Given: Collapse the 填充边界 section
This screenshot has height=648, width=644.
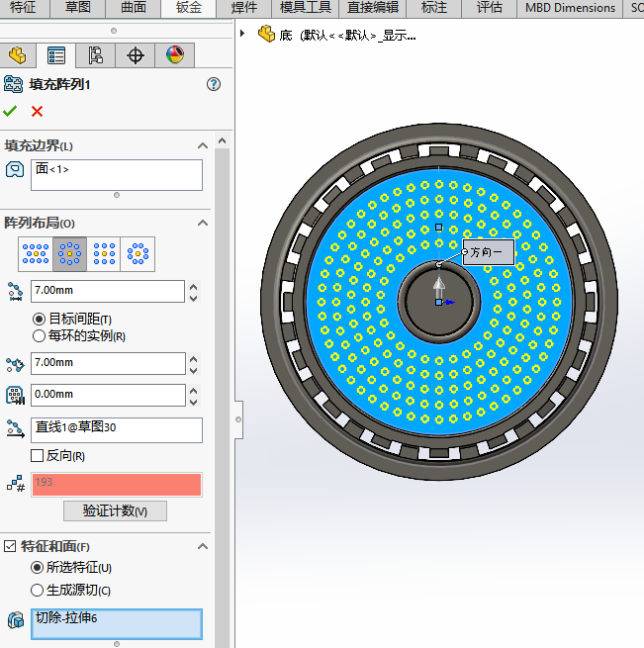Looking at the screenshot, I should [x=203, y=145].
